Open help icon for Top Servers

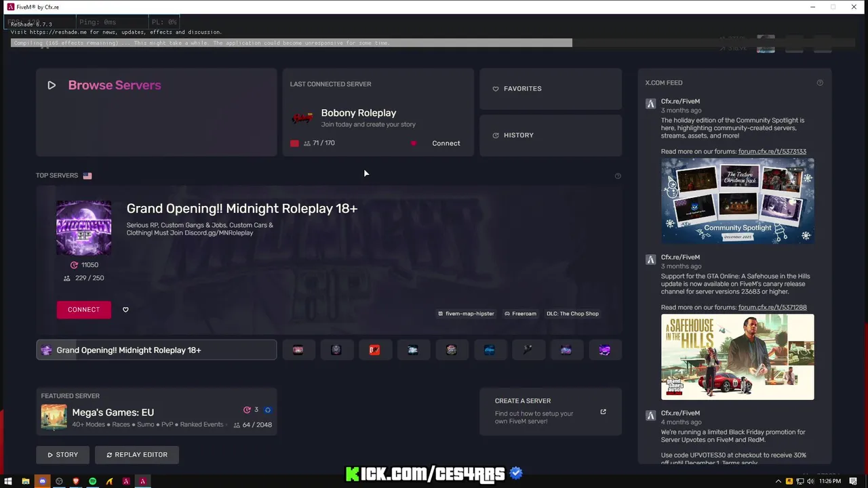click(x=618, y=176)
